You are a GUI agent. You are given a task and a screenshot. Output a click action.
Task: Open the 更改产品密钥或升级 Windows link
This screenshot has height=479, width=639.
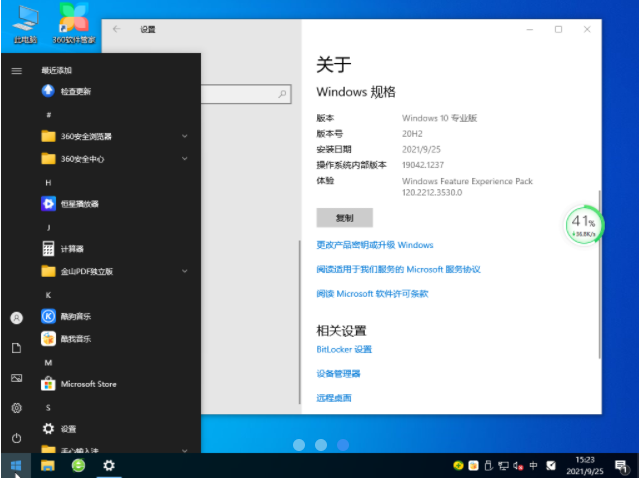tap(375, 245)
